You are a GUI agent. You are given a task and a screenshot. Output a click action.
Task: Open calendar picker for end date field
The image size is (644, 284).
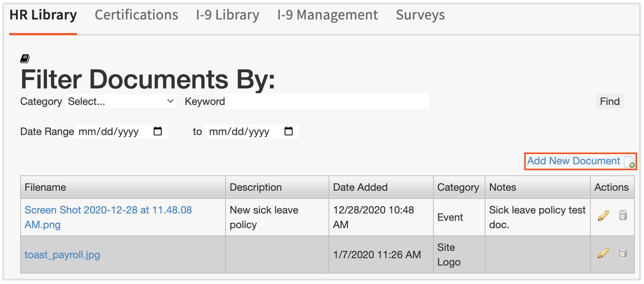(x=289, y=131)
